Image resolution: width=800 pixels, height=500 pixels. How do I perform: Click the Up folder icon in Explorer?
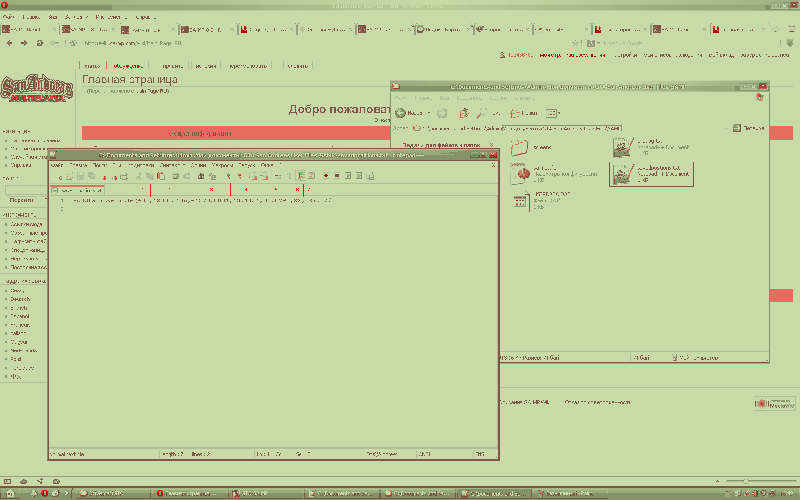coord(463,113)
